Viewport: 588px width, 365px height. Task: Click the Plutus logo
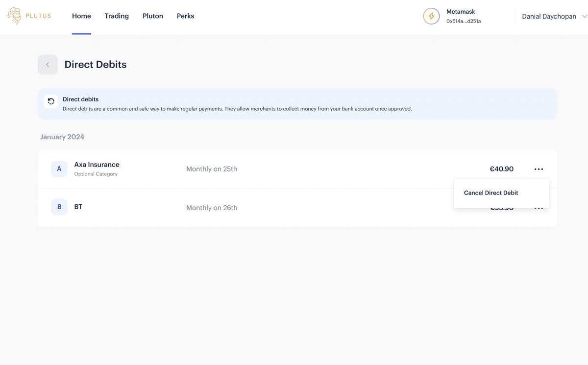[x=29, y=16]
